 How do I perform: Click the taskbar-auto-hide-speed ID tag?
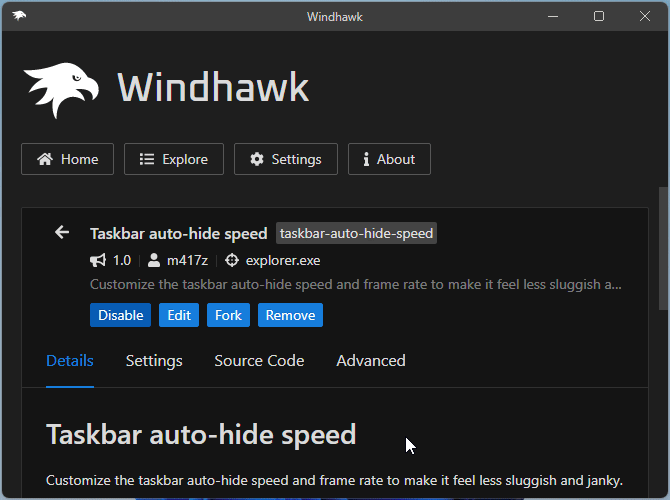pyautogui.click(x=356, y=233)
